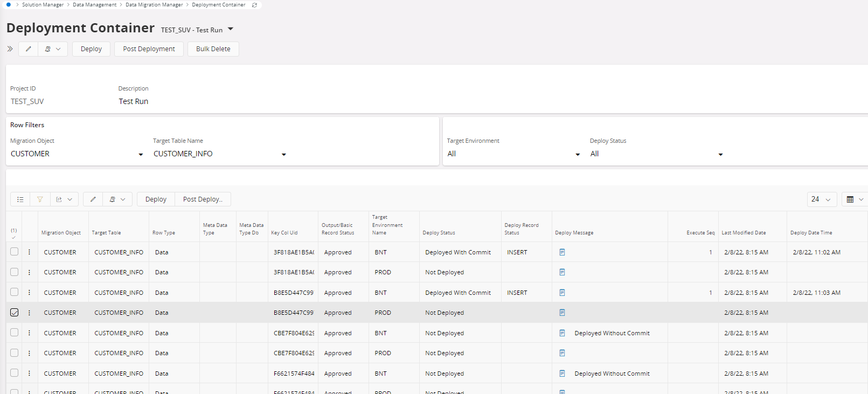The image size is (868, 394).
Task: Open the Migration Object CUSTOMER dropdown
Action: (x=141, y=155)
